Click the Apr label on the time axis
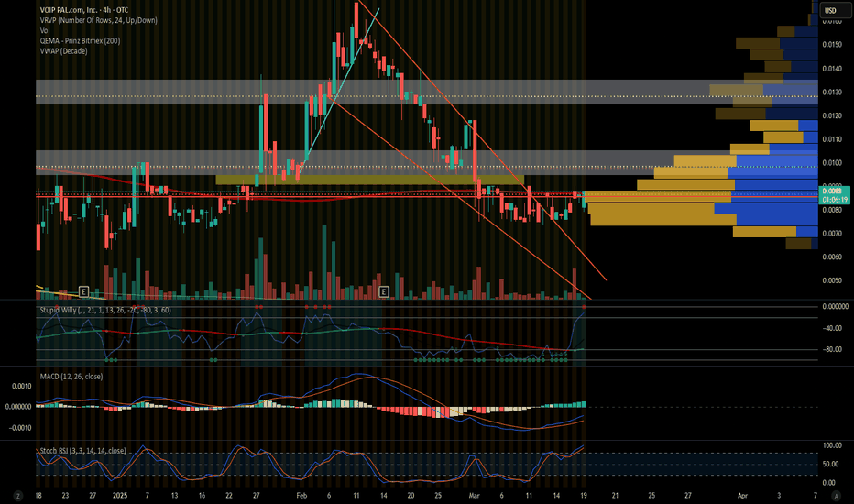 click(742, 495)
